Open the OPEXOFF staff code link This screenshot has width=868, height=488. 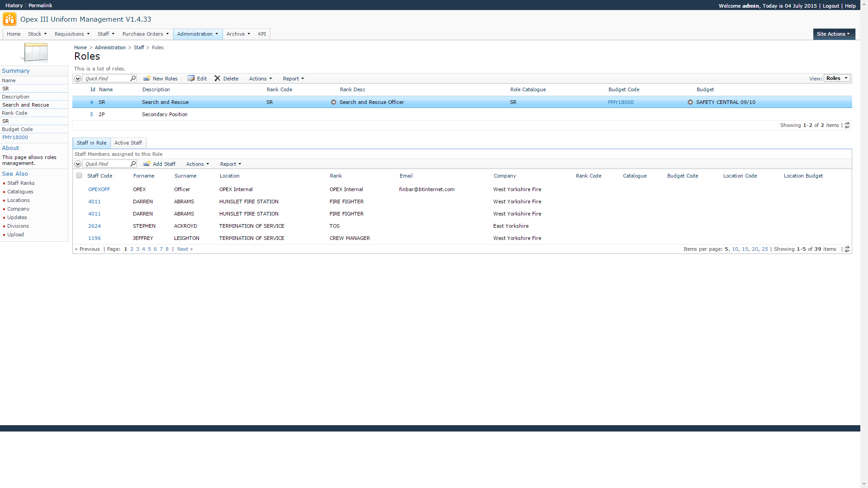(x=99, y=189)
